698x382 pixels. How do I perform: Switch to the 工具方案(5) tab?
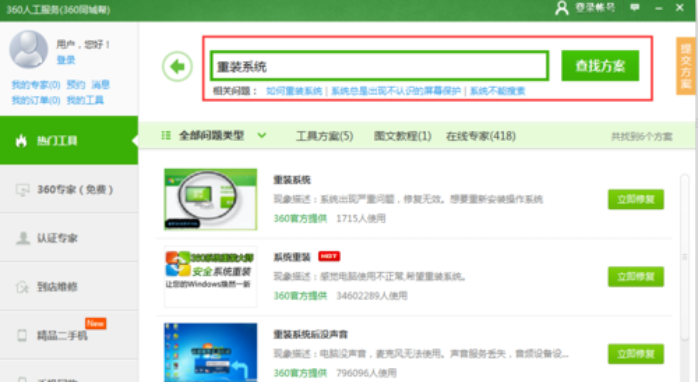coord(325,136)
